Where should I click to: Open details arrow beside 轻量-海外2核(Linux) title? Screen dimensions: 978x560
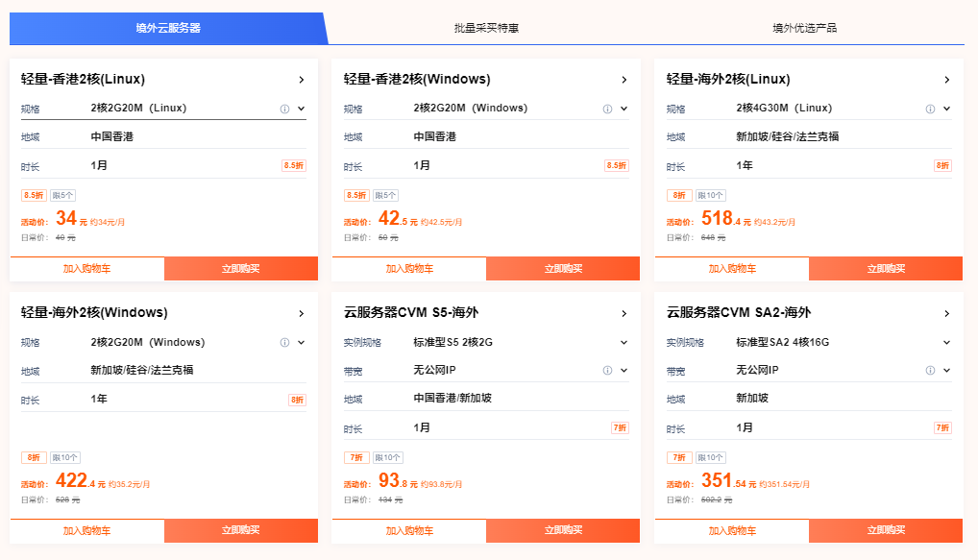coord(947,80)
